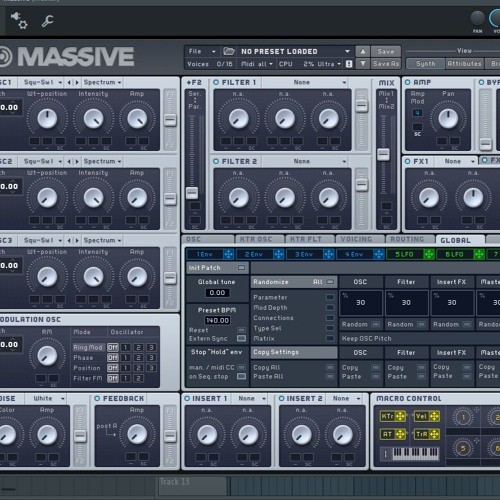Click Filter 1 output level fader
The height and width of the screenshot is (500, 500).
[361, 106]
